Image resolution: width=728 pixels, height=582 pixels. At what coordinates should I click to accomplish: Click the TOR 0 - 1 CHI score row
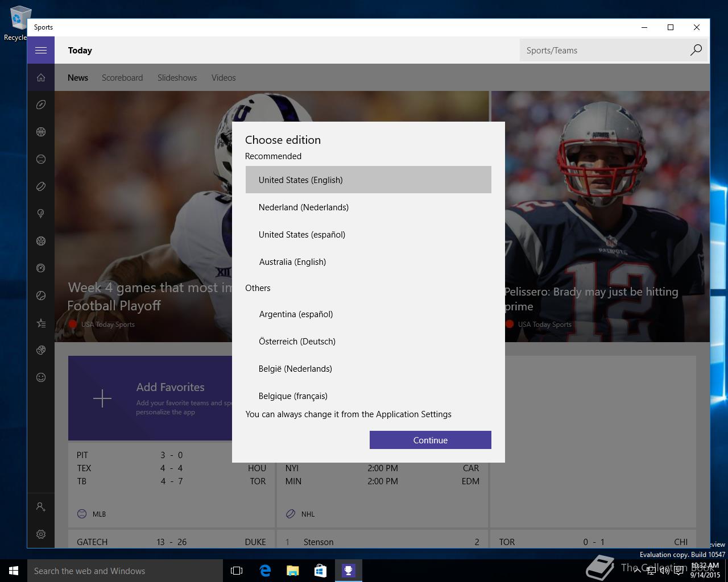tap(593, 542)
